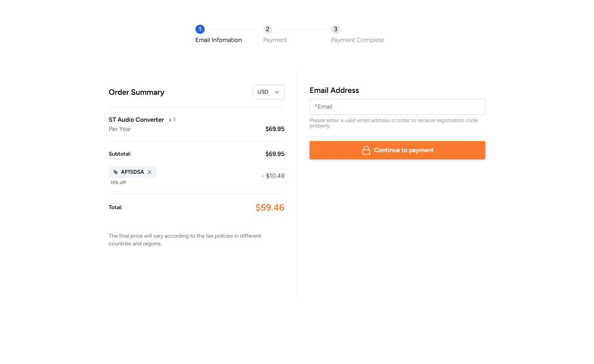Click the Total: label
Image resolution: width=594 pixels, height=364 pixels.
coord(116,207)
